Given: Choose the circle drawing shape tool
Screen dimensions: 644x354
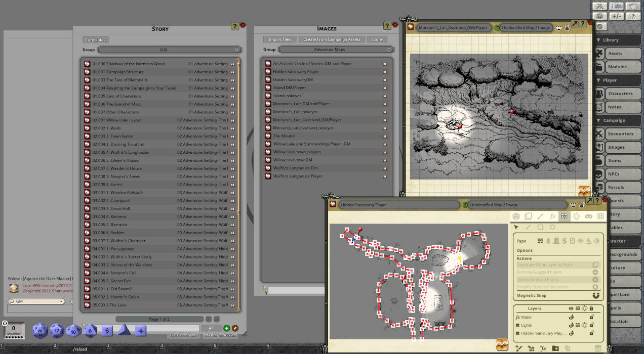Looking at the screenshot, I should 552,228.
